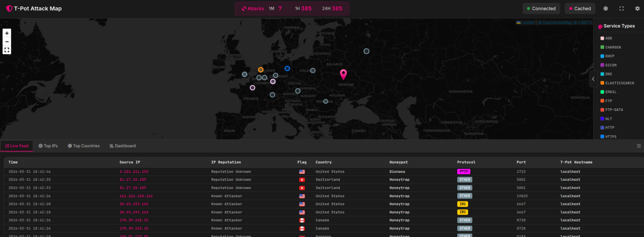Click the gray marker over southern United Kingdom
Viewport: 644px width, 237px height.
click(245, 74)
